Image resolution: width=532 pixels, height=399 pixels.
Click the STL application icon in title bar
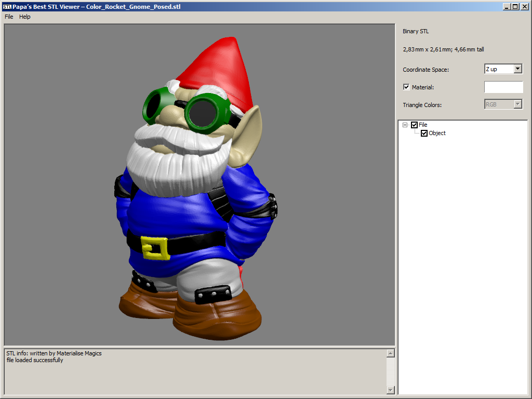pos(7,7)
